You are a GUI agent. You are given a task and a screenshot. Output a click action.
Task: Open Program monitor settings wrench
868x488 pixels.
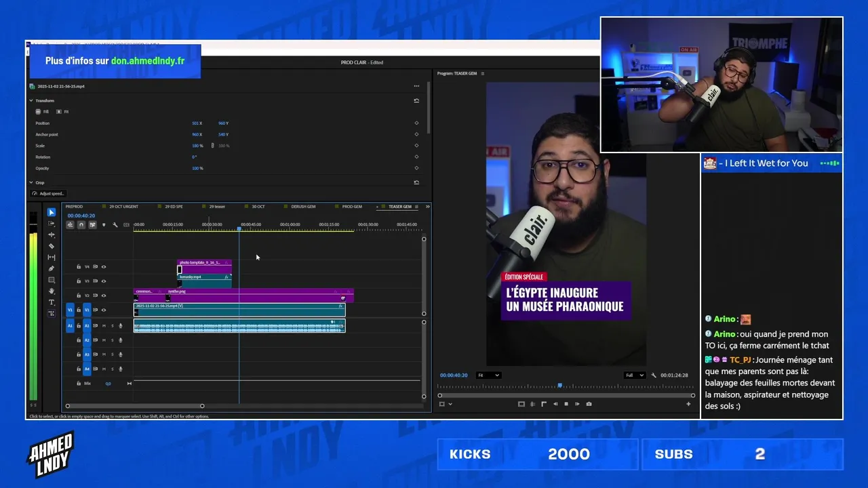coord(654,375)
